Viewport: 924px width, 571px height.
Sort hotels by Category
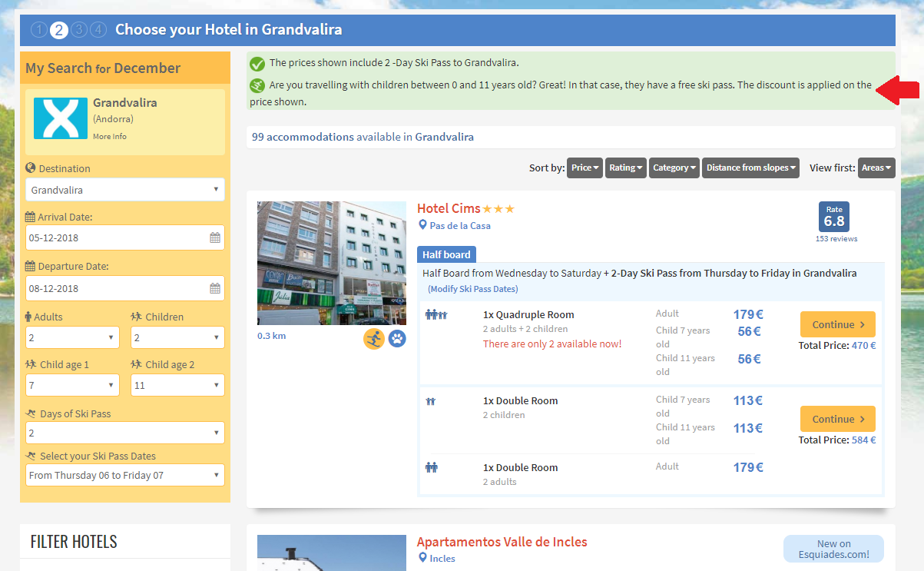tap(674, 168)
